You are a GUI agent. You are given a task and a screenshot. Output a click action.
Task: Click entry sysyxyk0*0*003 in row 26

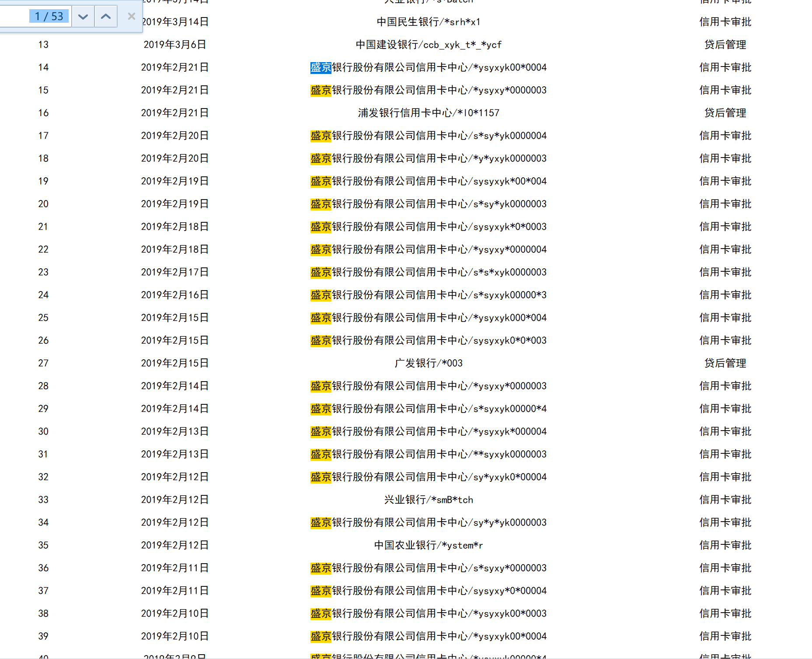(x=429, y=340)
